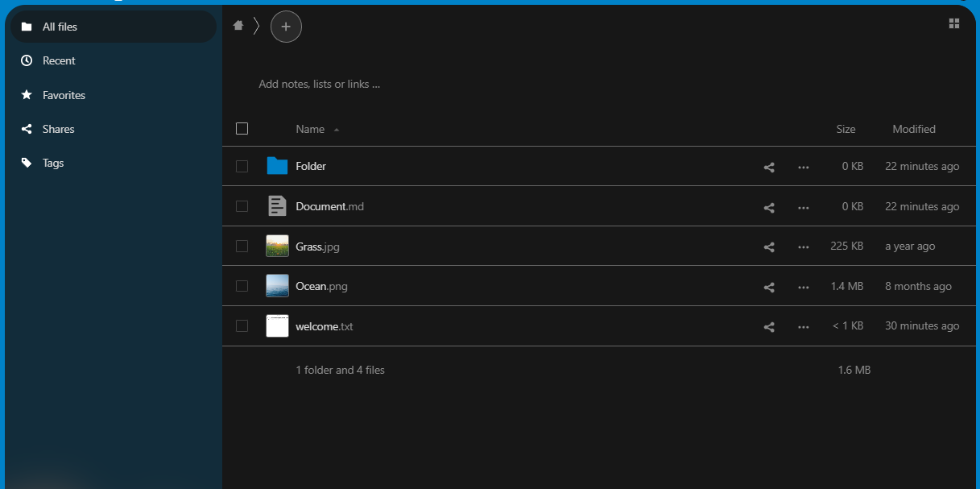
Task: Share Grass.jpg
Action: point(769,247)
